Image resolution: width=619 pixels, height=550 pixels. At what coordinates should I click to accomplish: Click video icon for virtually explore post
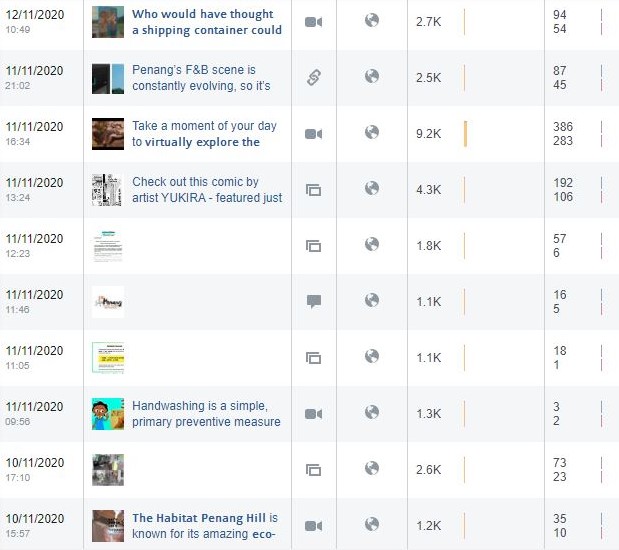(x=313, y=134)
